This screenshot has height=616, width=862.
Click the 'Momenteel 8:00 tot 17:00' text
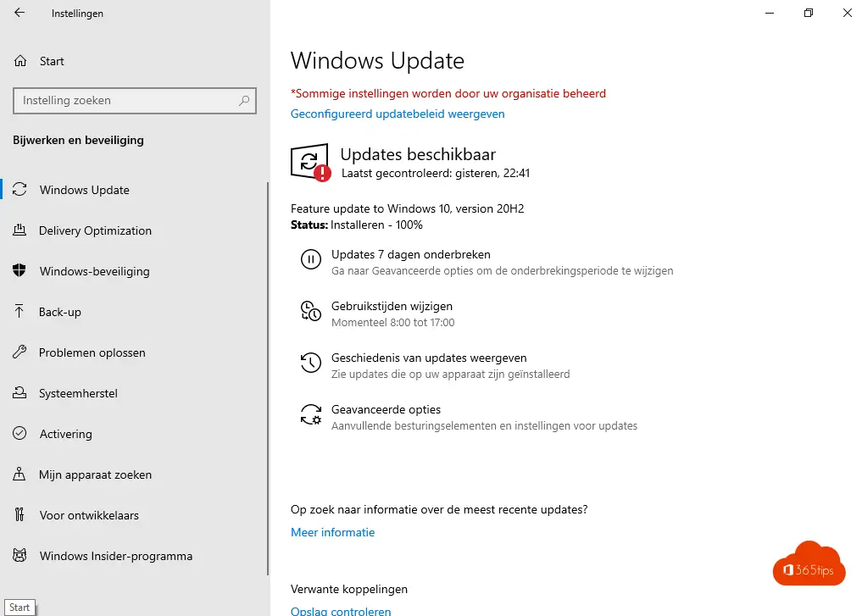pyautogui.click(x=393, y=323)
